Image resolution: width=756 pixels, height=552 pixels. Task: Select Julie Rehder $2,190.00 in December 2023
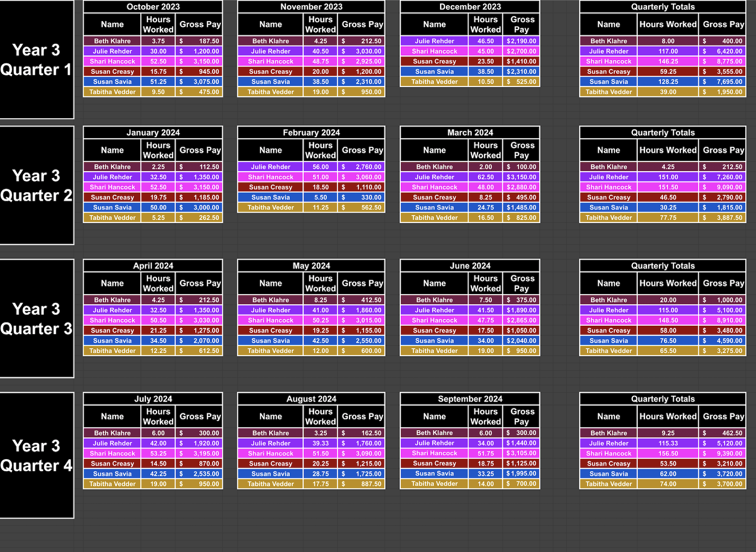click(x=521, y=41)
